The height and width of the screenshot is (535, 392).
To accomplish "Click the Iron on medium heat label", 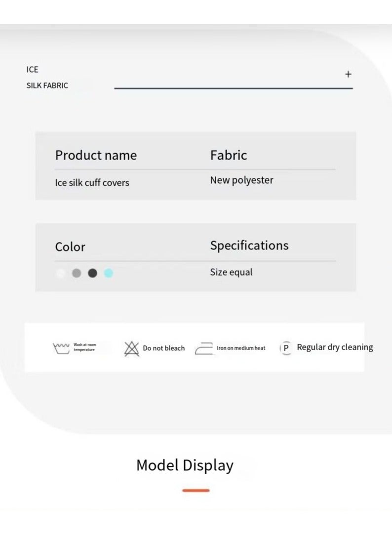I will coord(241,348).
